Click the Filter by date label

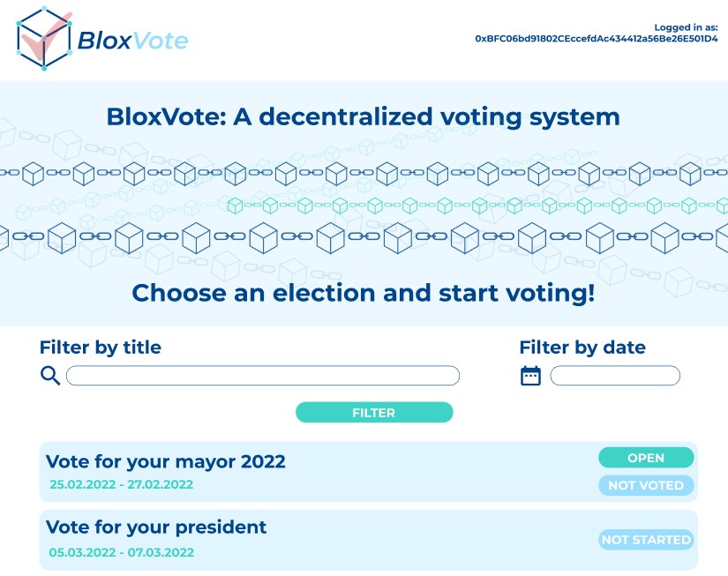click(583, 348)
